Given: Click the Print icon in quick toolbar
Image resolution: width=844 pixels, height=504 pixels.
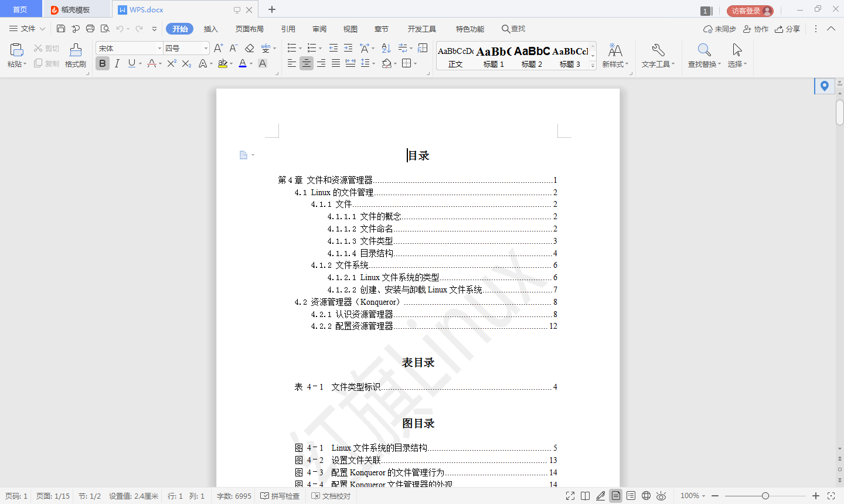Looking at the screenshot, I should point(90,28).
